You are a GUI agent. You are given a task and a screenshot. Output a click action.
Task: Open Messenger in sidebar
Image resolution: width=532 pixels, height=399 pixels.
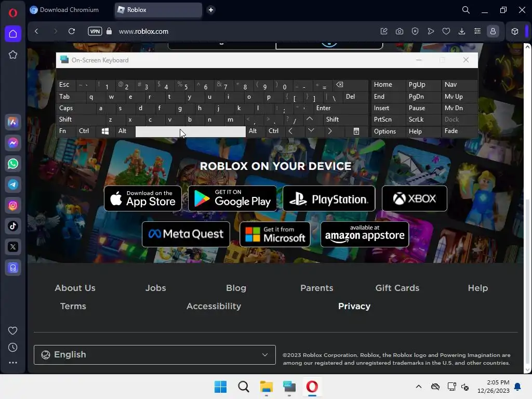tap(13, 143)
